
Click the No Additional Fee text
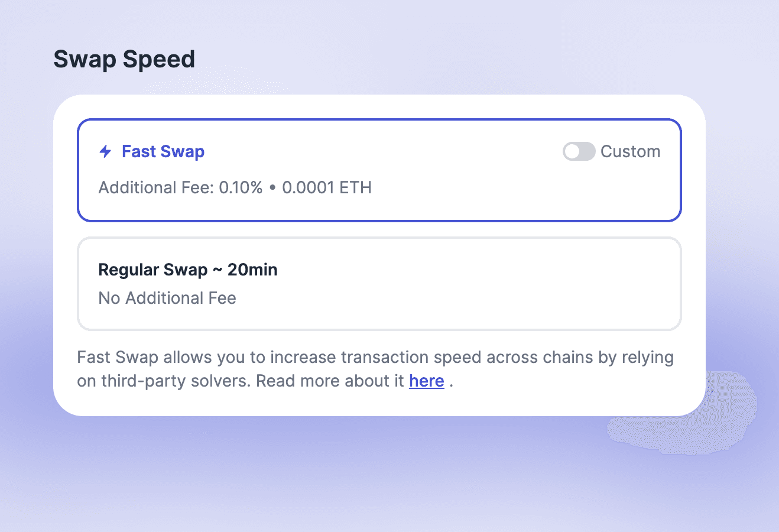[167, 298]
